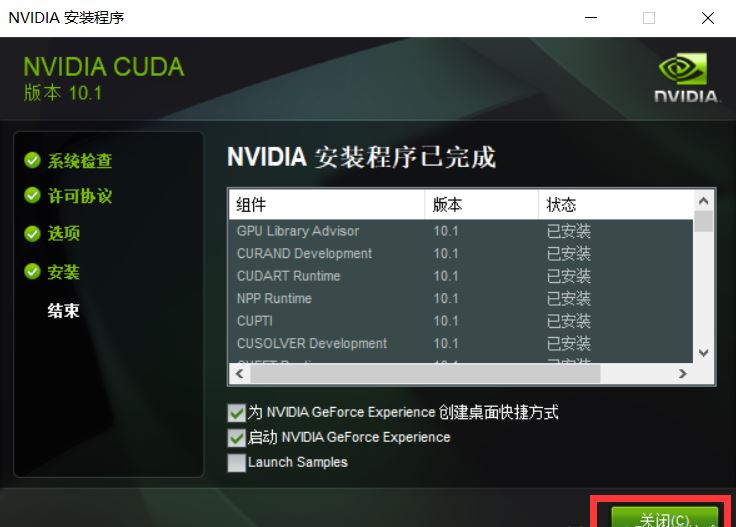
Task: Click the 许可协议 step in the sidebar
Action: pos(80,196)
